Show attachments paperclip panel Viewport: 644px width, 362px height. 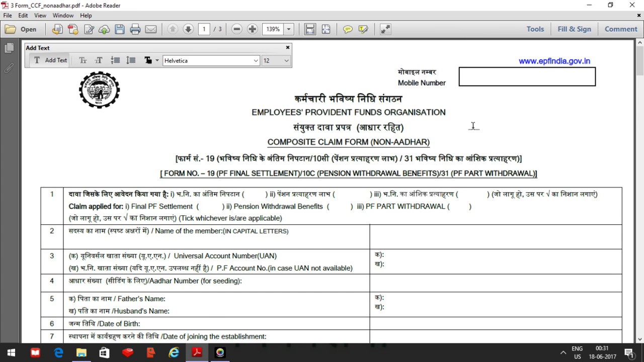point(9,68)
